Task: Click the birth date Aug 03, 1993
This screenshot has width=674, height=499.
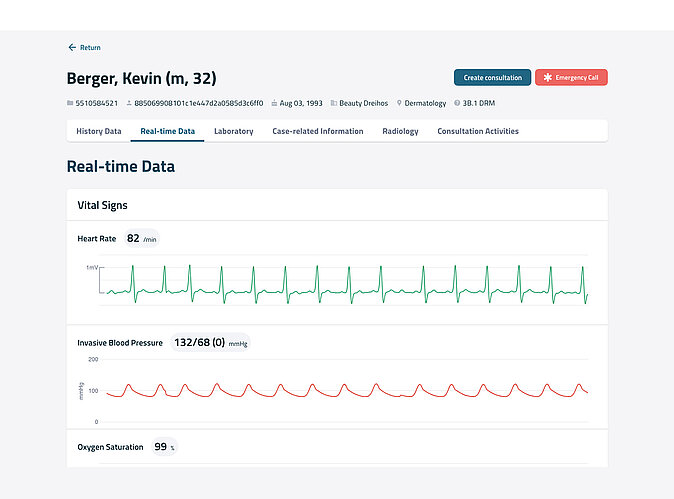Action: 301,103
